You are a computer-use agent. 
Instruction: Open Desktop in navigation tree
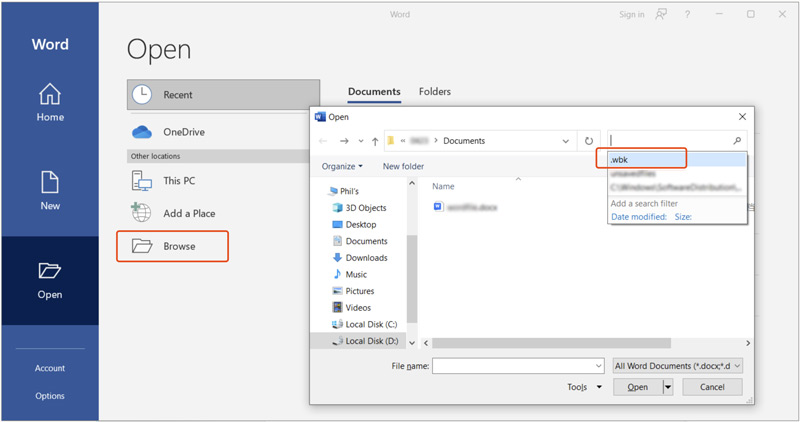[x=354, y=225]
